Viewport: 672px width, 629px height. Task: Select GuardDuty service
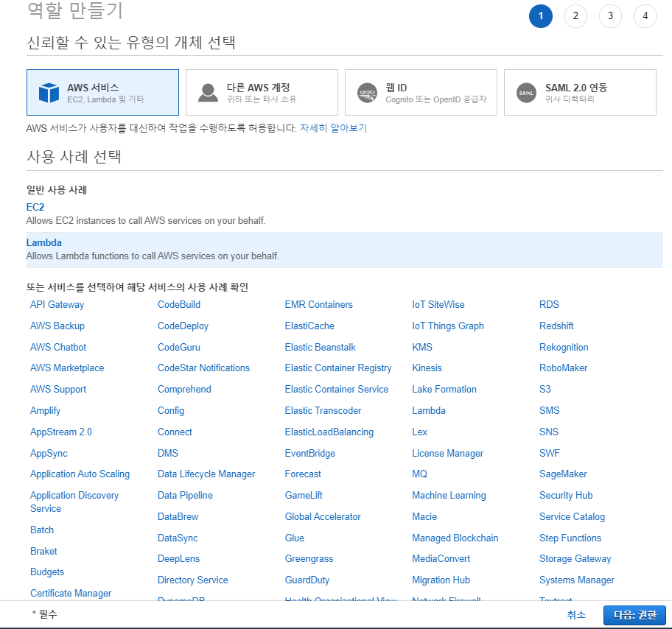pyautogui.click(x=307, y=580)
